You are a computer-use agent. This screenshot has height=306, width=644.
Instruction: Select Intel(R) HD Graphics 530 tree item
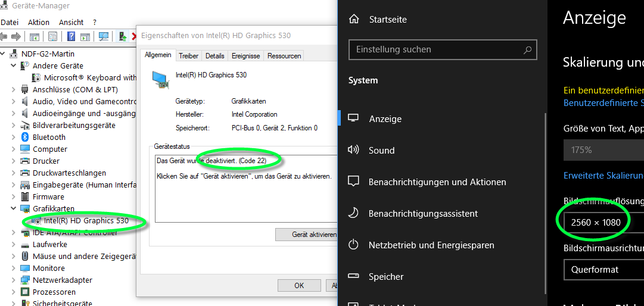86,221
